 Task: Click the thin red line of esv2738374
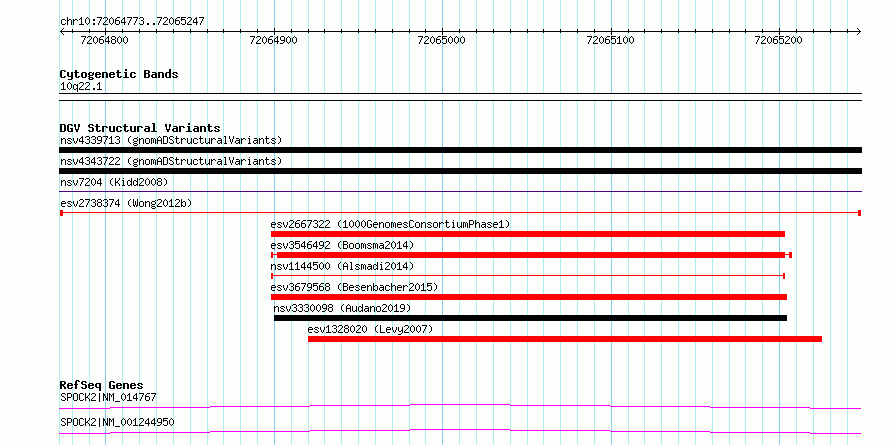pos(460,213)
